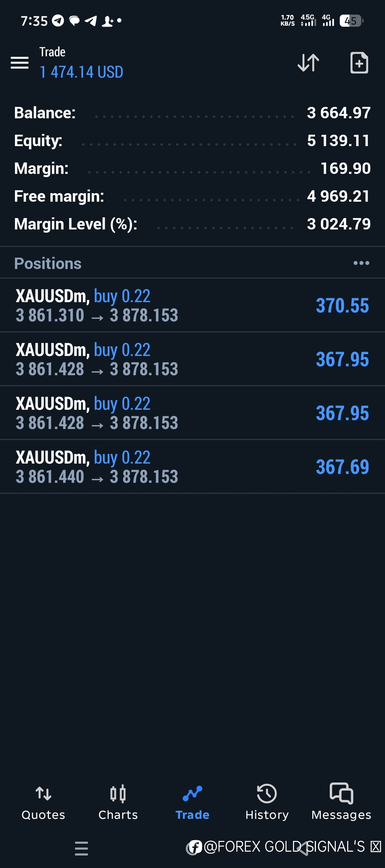Open the Positions three-dot options menu
The image size is (385, 868).
coord(361,263)
